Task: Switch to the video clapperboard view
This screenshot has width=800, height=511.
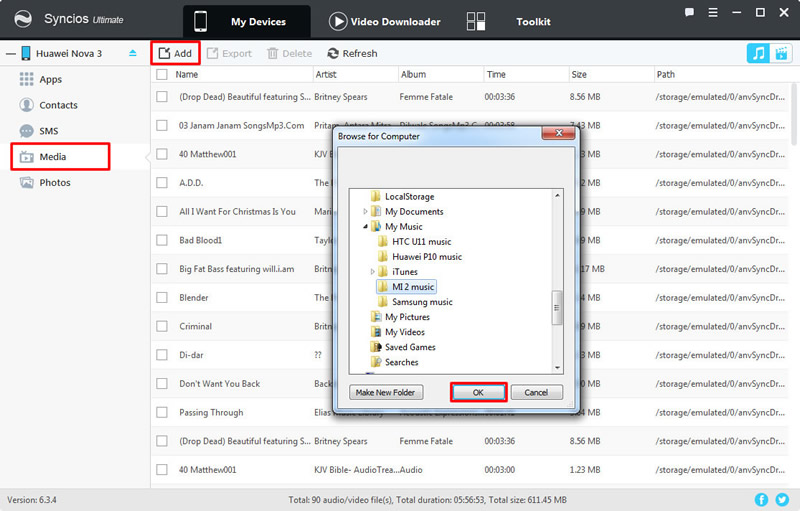Action: [x=781, y=53]
